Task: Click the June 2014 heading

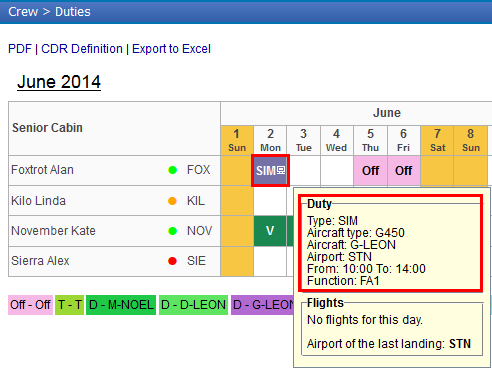Action: [59, 82]
